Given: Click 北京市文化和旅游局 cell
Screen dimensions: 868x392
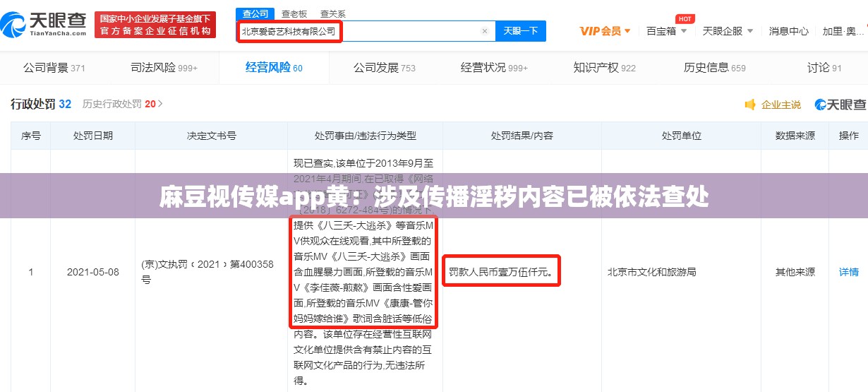Looking at the screenshot, I should click(651, 272).
